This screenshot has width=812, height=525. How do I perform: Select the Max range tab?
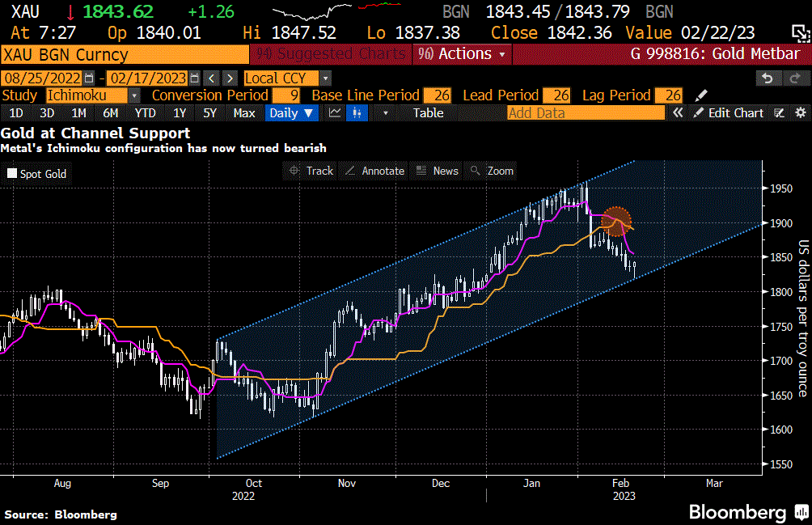point(244,113)
